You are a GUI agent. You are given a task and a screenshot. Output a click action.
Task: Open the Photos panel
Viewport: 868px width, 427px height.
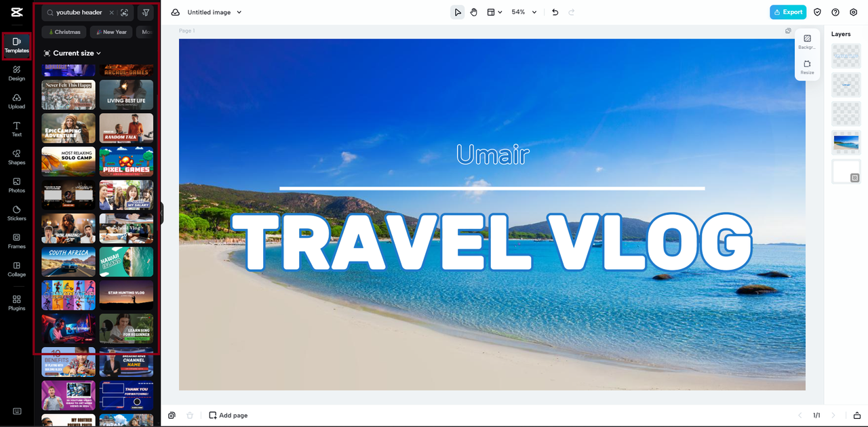(16, 186)
